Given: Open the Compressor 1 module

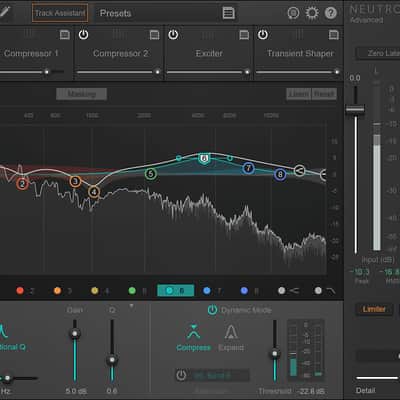Looking at the screenshot, I should pos(31,53).
